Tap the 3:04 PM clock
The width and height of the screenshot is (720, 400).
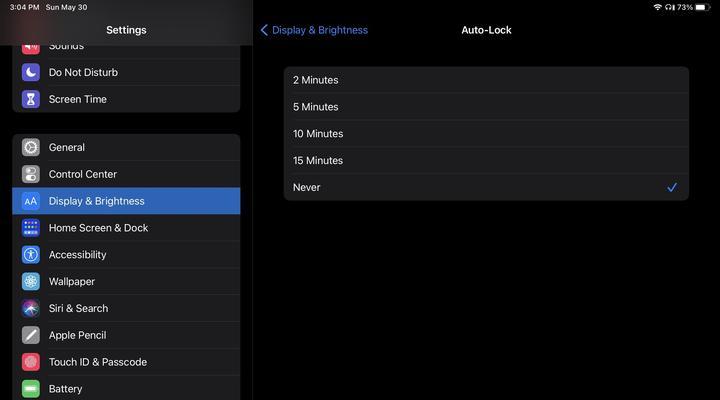24,7
